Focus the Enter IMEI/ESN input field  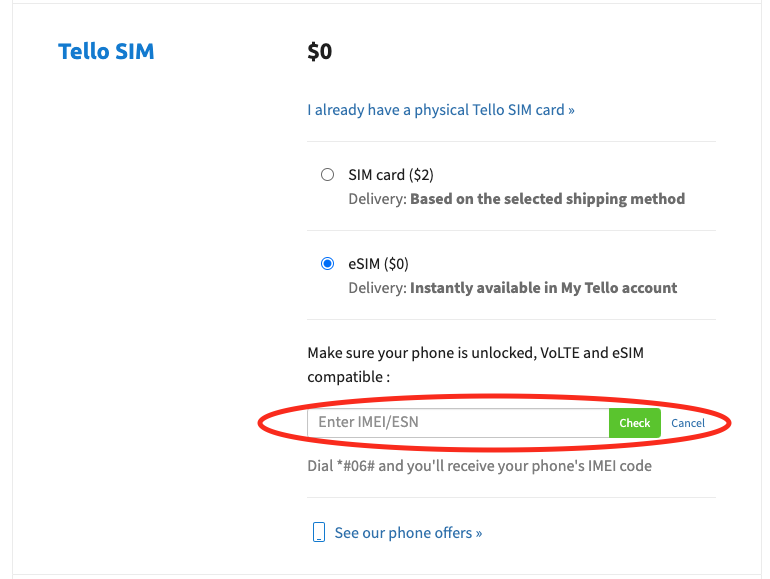pyautogui.click(x=458, y=423)
